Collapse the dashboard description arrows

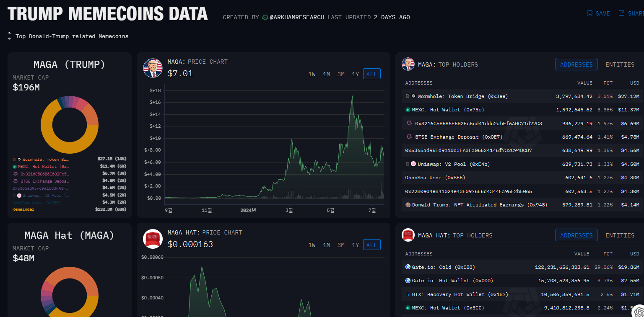(9, 36)
